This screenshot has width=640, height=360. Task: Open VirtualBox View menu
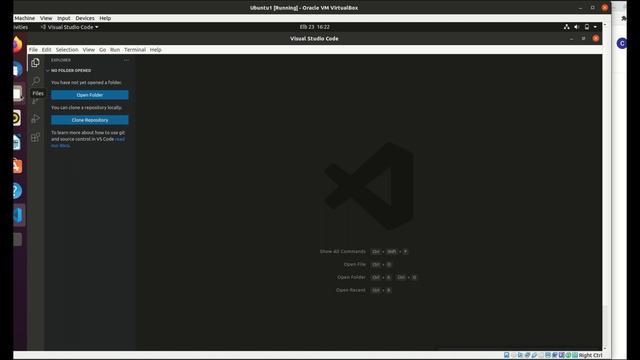(46, 18)
